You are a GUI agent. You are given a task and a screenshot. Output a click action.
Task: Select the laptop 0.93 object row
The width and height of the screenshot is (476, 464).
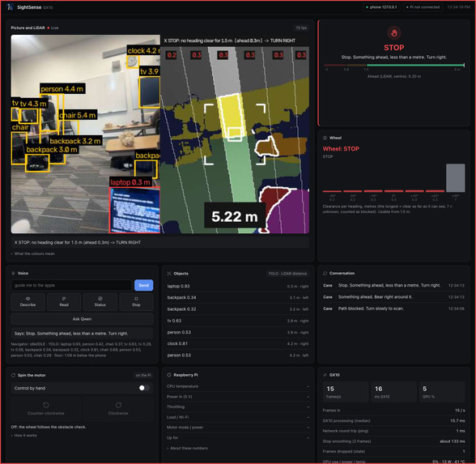[238, 286]
